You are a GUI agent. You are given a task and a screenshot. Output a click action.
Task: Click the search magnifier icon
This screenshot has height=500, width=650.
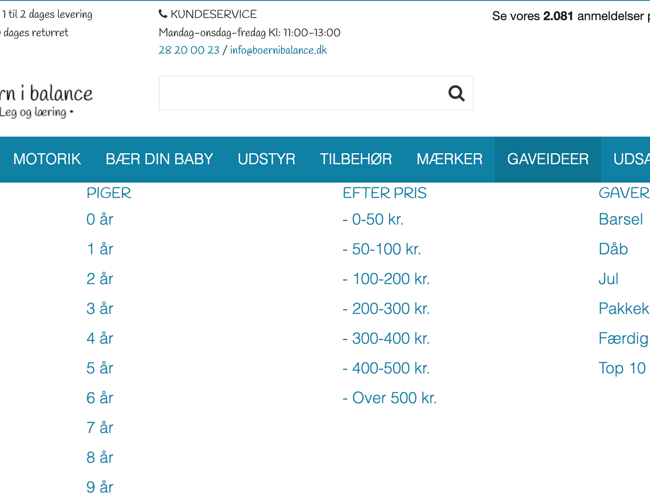[x=456, y=93]
